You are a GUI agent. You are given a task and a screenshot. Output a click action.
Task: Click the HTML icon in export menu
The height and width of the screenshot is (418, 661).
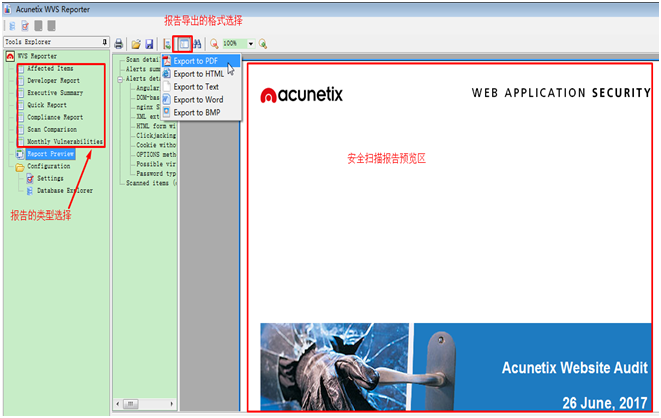point(167,74)
